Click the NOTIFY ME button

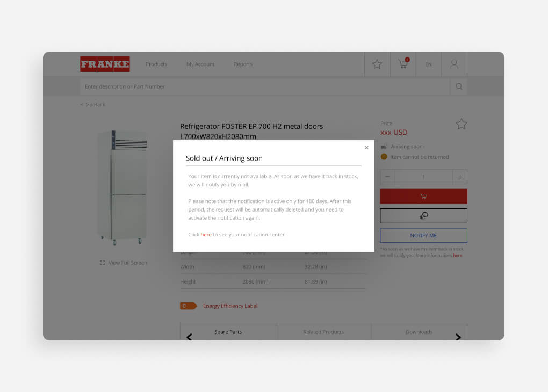(423, 236)
